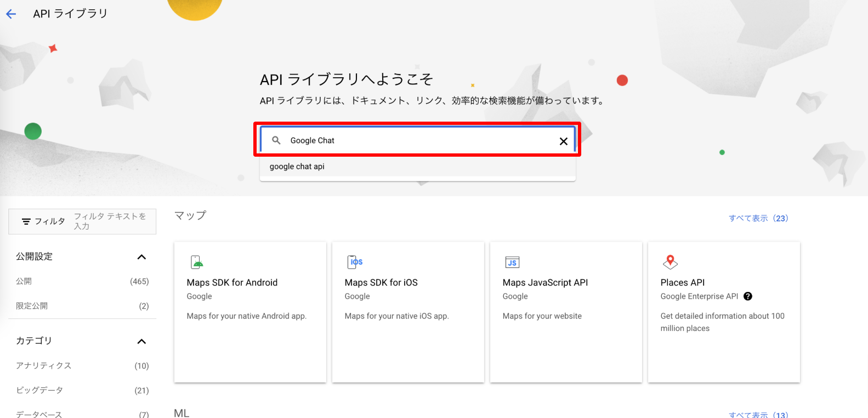Screen dimensions: 868x418
Task: Click the Maps SDK for iOS icon
Action: click(x=355, y=262)
